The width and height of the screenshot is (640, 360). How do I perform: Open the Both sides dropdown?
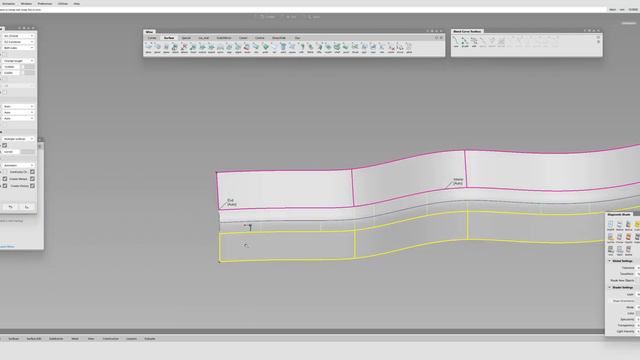(x=18, y=48)
